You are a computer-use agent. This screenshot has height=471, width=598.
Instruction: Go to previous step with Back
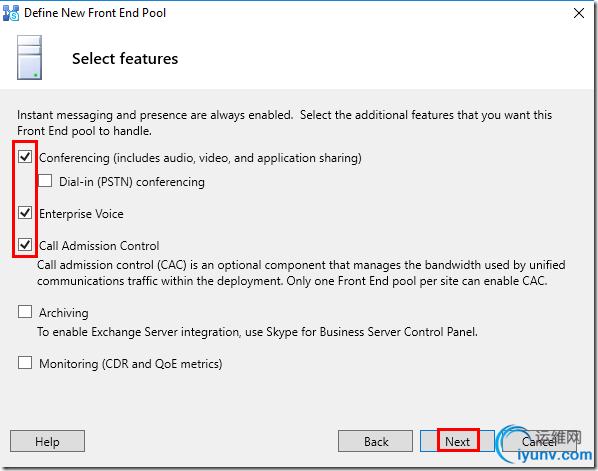[375, 441]
